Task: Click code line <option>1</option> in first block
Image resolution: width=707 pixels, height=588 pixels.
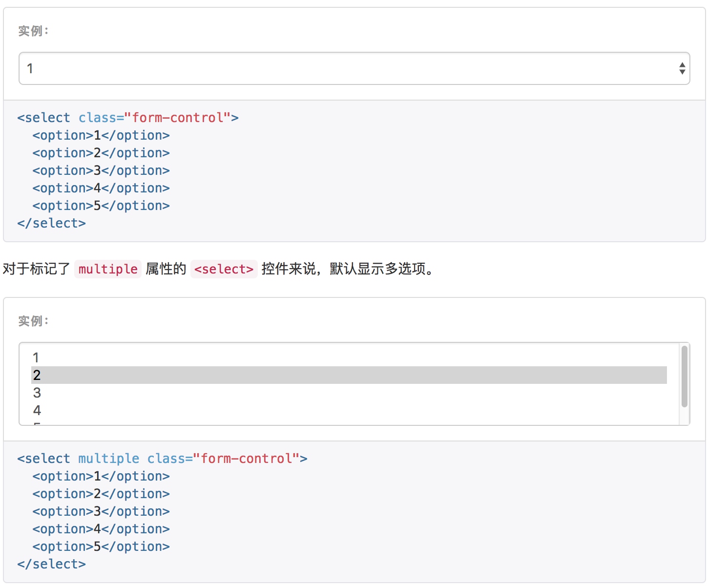Action: (101, 135)
